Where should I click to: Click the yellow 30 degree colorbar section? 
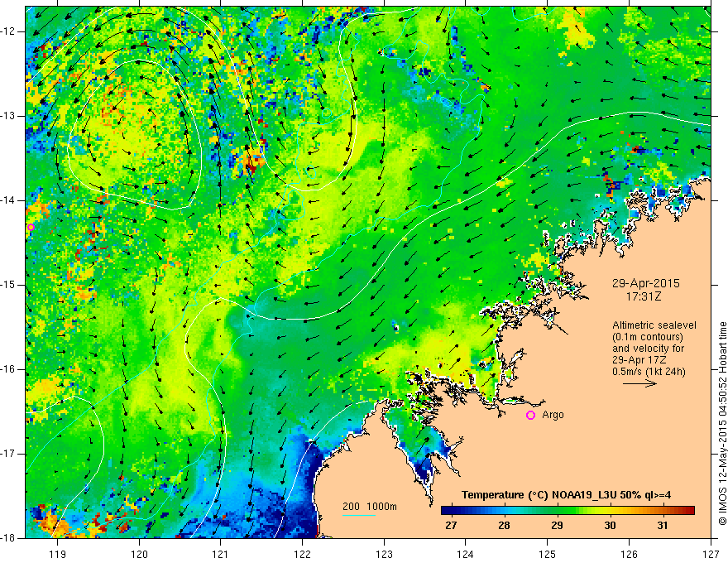610,511
